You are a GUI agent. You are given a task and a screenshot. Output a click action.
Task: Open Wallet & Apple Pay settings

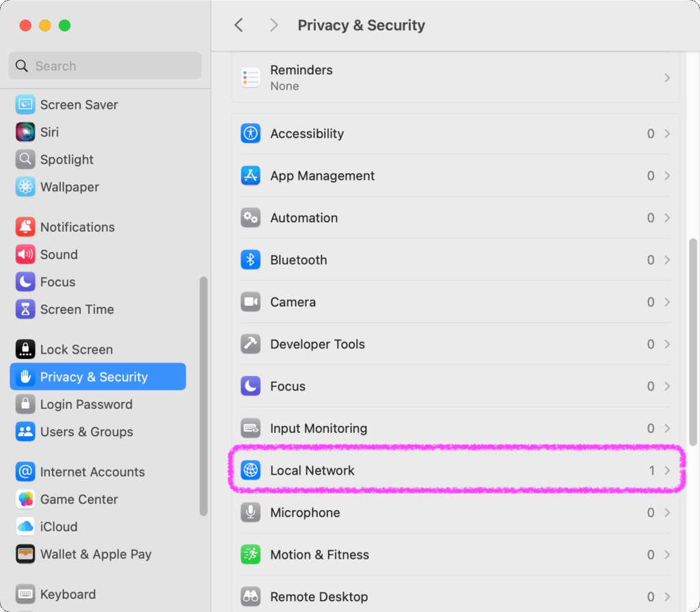pos(95,555)
